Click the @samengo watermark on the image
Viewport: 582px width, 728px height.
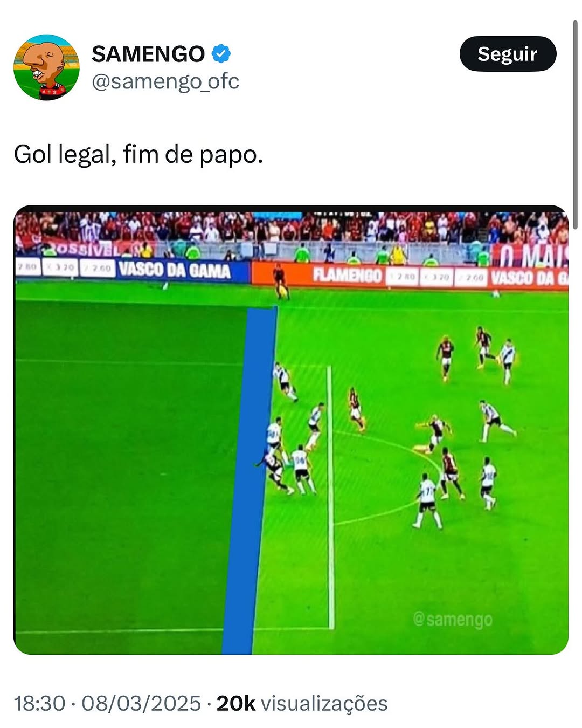pos(452,619)
